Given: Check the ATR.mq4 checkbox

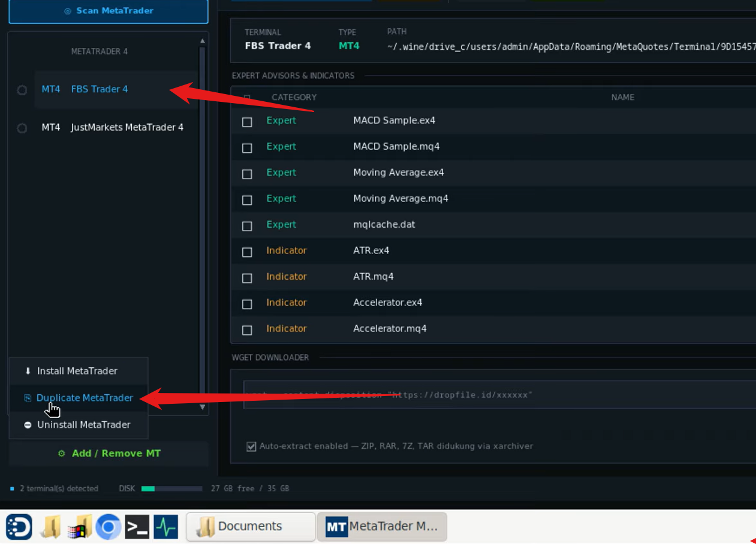Looking at the screenshot, I should [247, 278].
